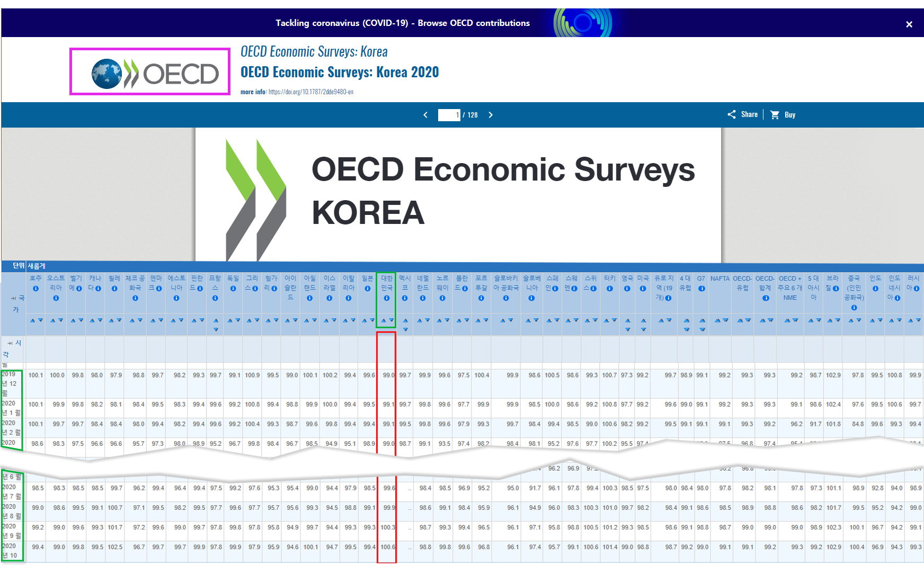Open the info icon under 멕시코
The width and height of the screenshot is (924, 567).
coord(405,298)
